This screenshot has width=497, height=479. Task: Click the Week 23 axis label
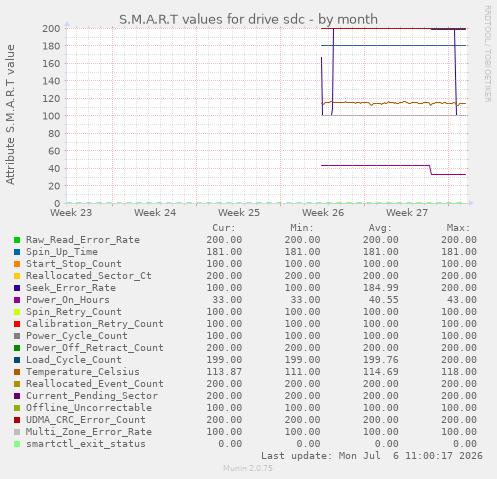click(x=71, y=213)
